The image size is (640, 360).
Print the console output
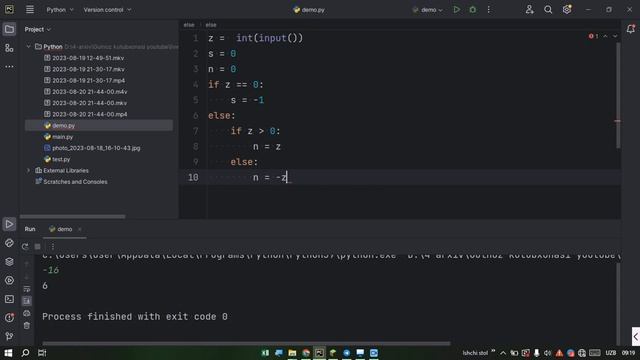tap(27, 313)
